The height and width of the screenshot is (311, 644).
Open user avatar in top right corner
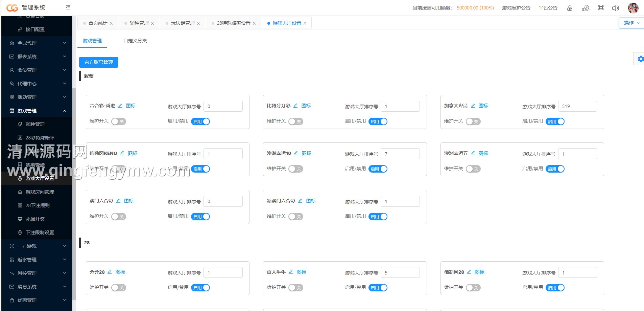(633, 8)
